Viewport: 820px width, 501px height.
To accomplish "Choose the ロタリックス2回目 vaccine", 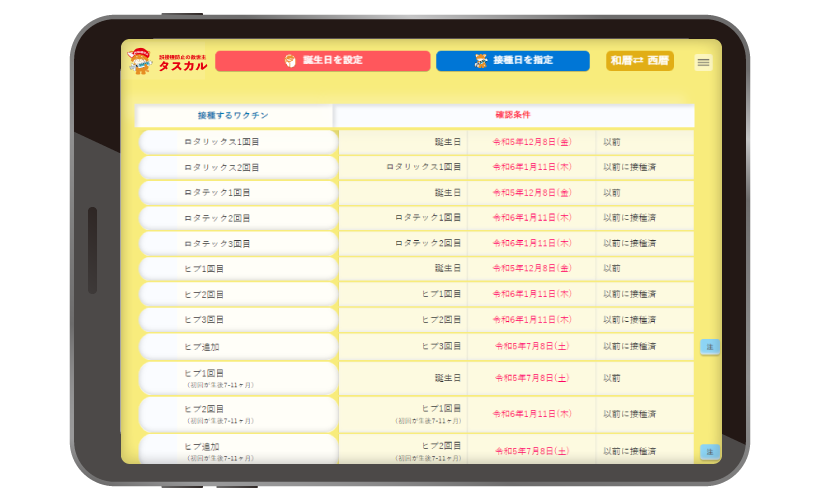I will (x=238, y=167).
